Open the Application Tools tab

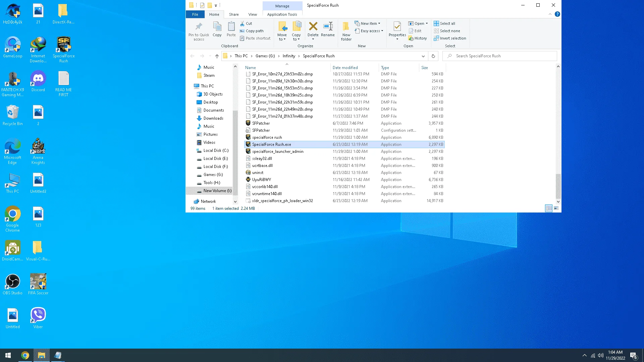[282, 14]
